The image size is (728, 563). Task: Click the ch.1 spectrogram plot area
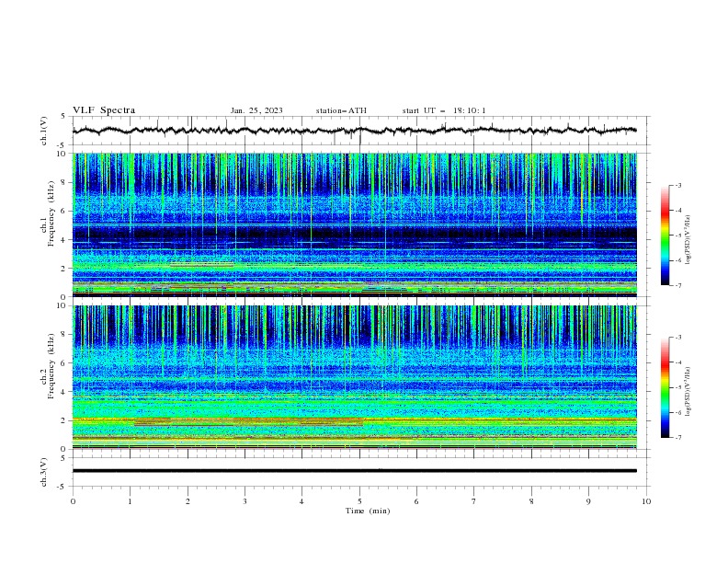click(x=354, y=224)
